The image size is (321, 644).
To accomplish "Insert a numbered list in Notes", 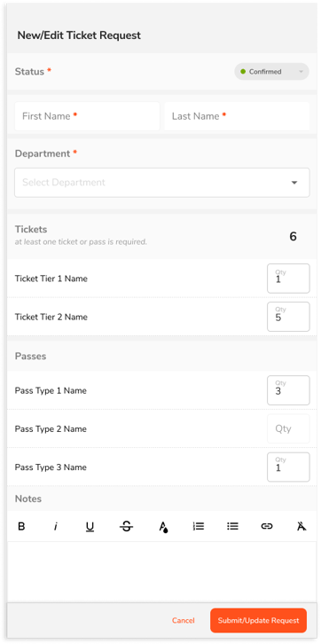I will click(x=199, y=526).
